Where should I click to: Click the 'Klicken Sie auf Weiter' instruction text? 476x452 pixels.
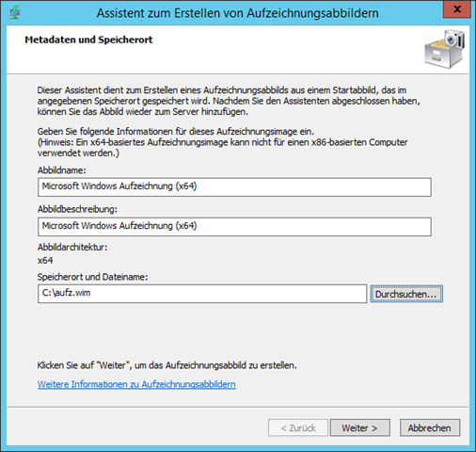point(167,365)
